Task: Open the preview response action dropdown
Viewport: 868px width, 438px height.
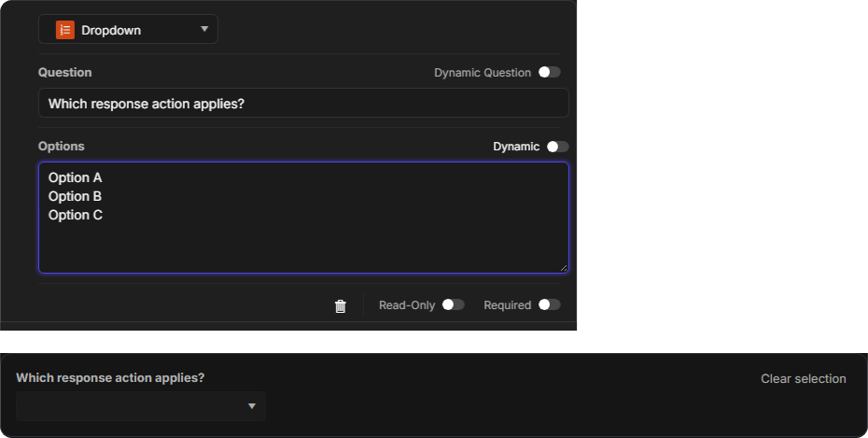Action: (141, 406)
